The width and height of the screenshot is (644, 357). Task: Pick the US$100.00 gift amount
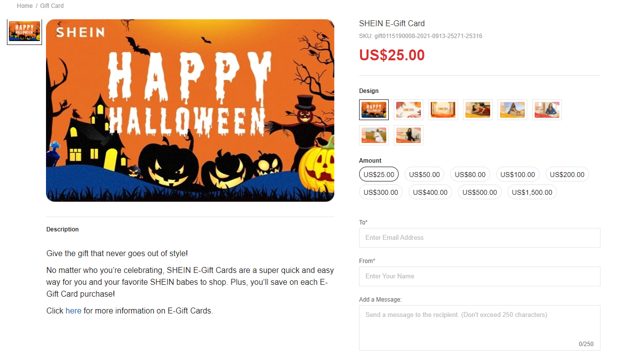coord(518,175)
